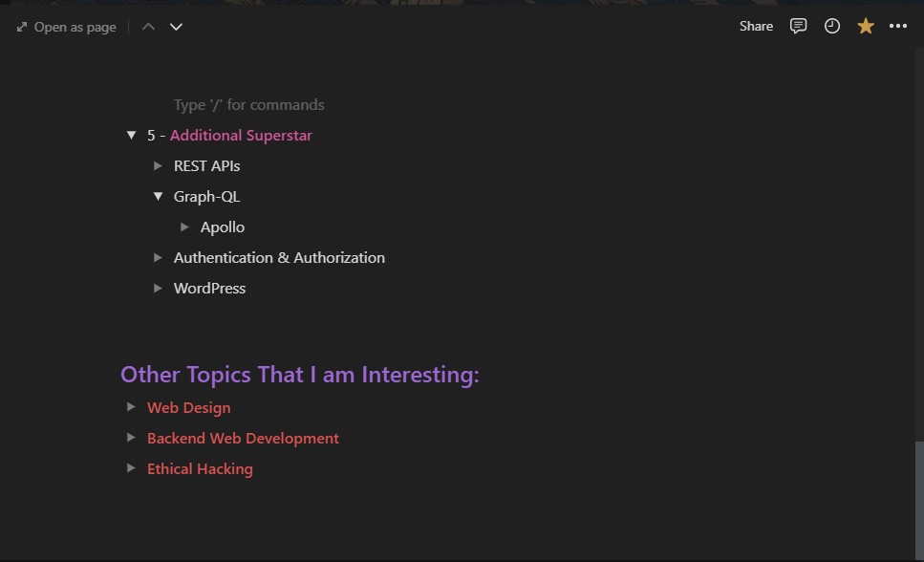
Task: Go to next page down arrow
Action: [176, 27]
